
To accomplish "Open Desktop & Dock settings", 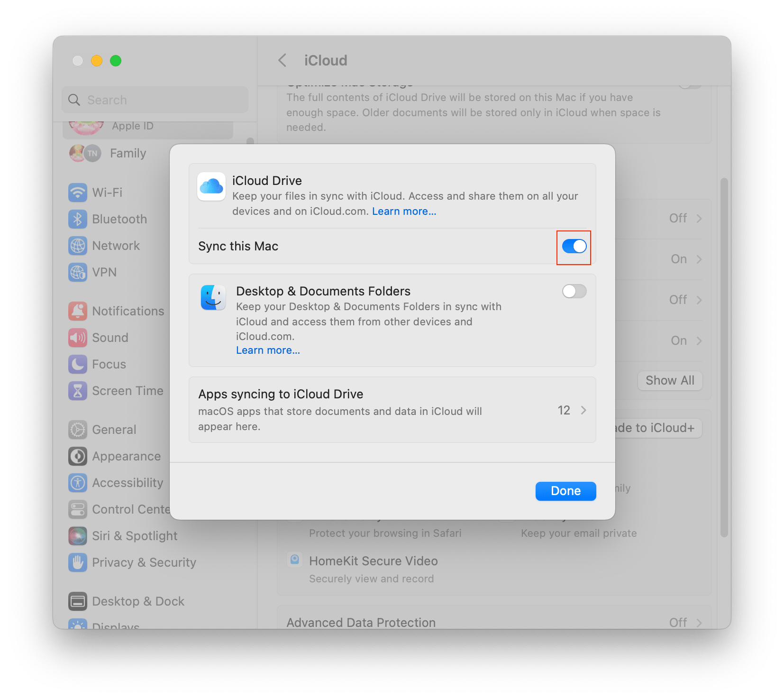I will (x=138, y=601).
